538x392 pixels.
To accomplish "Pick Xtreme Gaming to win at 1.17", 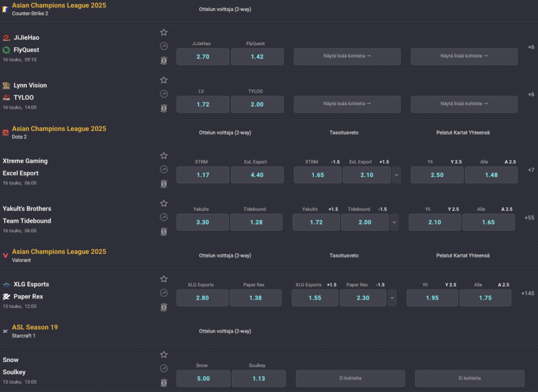I will [203, 174].
